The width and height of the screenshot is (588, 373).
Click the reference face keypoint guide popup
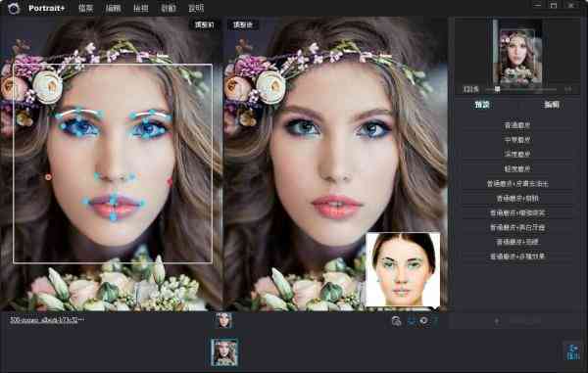pos(403,269)
